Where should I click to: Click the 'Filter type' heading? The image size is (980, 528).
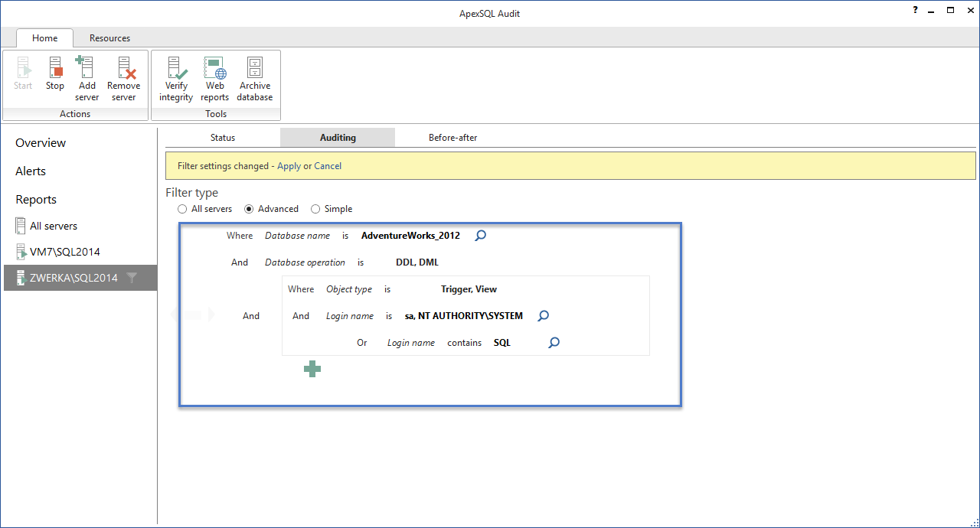[192, 193]
